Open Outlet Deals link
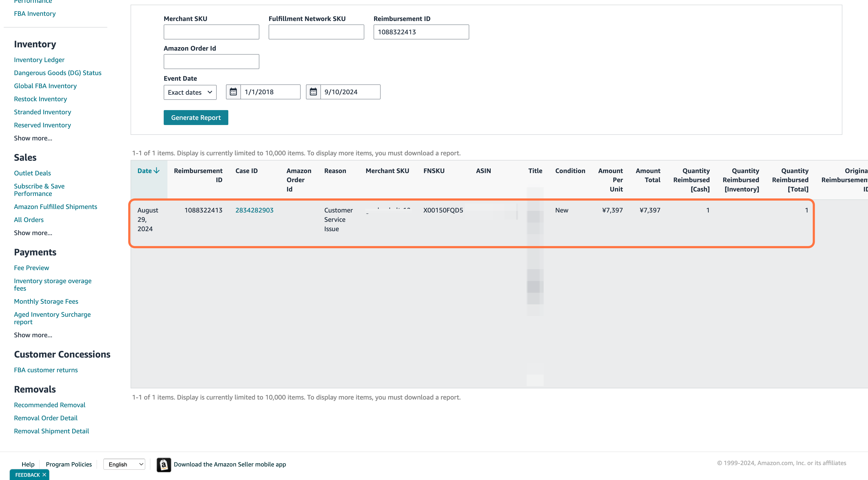Screen dimensions: 868x480 pos(32,173)
